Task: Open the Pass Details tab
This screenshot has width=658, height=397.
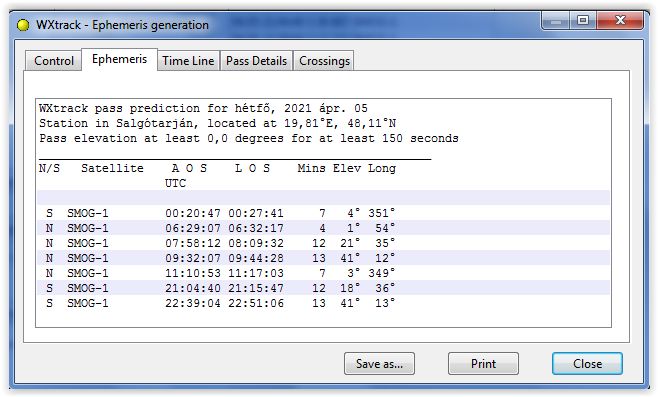Action: click(256, 61)
